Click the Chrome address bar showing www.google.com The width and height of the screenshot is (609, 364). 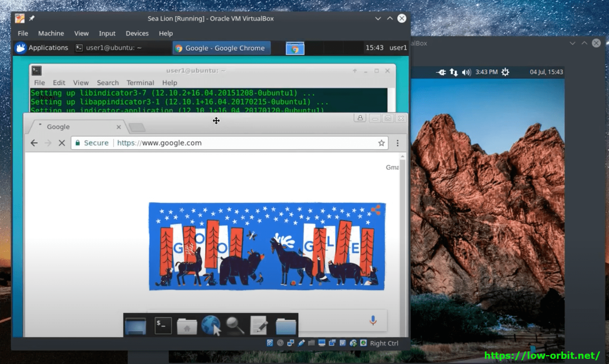point(229,143)
